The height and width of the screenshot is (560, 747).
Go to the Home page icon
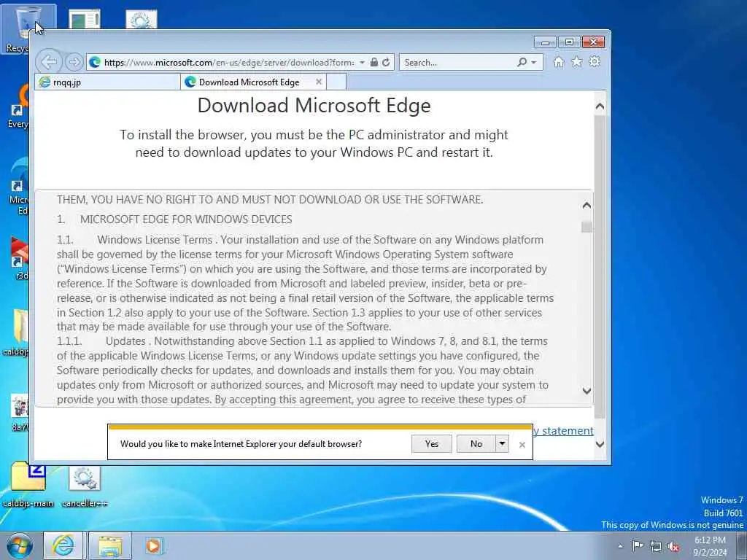tap(559, 62)
